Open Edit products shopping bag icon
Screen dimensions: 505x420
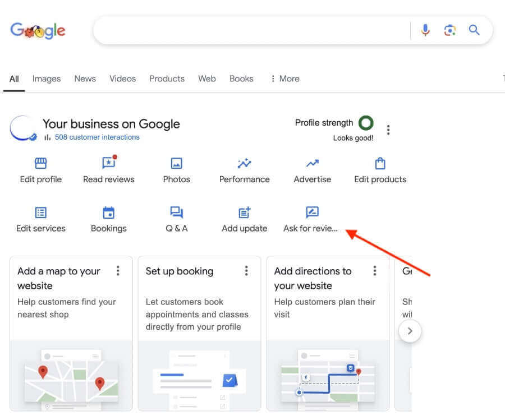point(380,164)
